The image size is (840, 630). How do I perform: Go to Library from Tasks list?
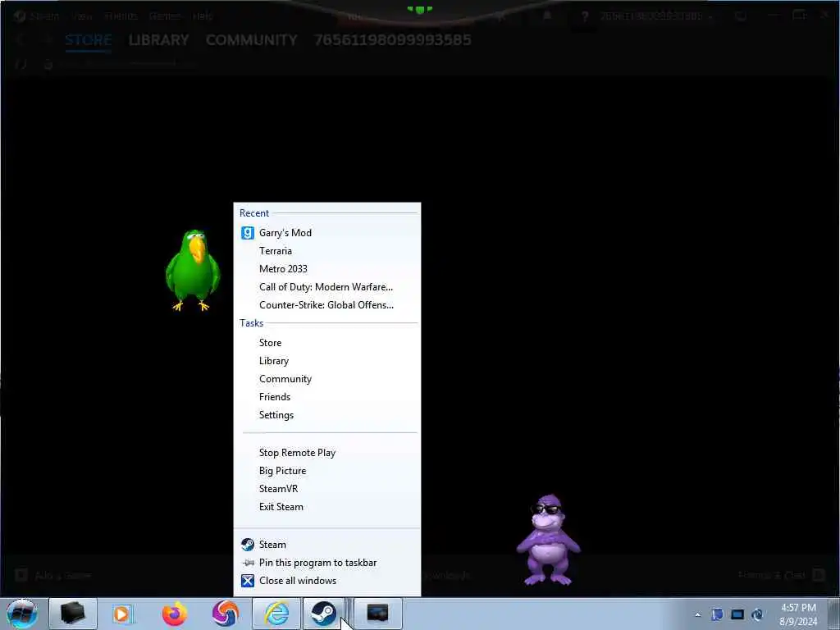tap(326, 361)
